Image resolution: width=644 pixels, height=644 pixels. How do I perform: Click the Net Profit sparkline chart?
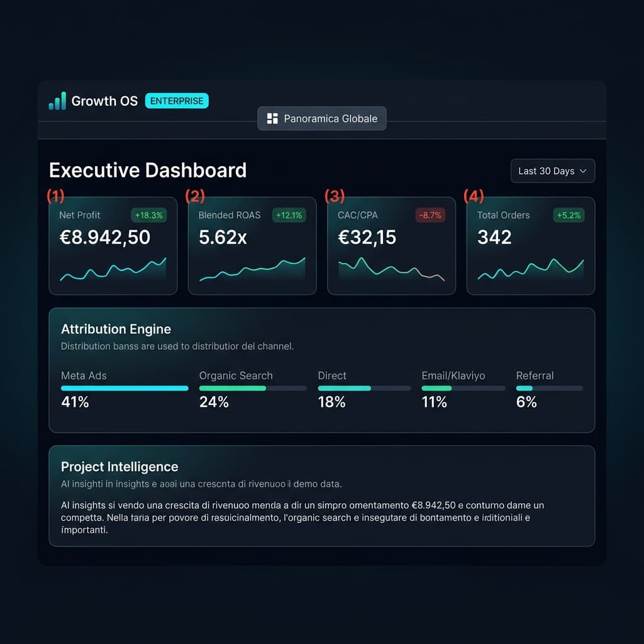113,270
